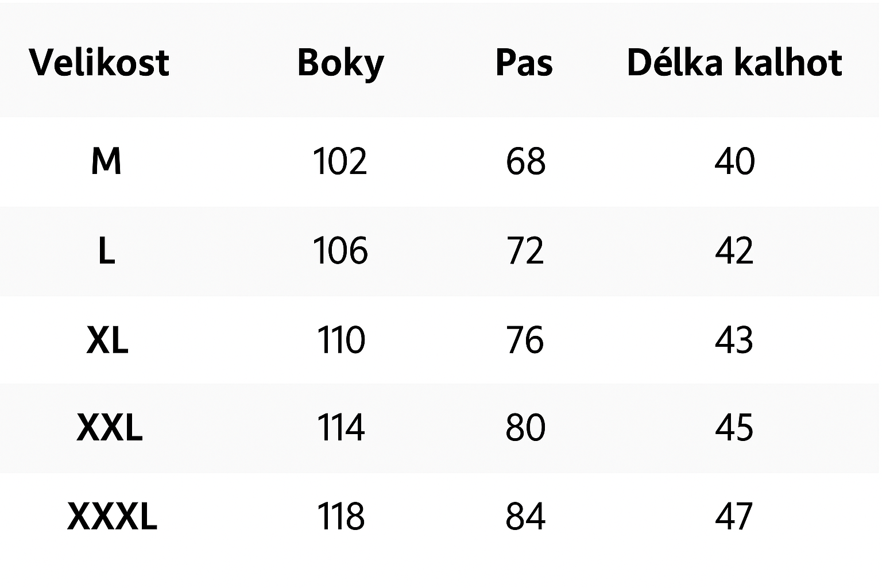Click Boky value 110 for size XL
This screenshot has width=882, height=588.
(x=341, y=340)
